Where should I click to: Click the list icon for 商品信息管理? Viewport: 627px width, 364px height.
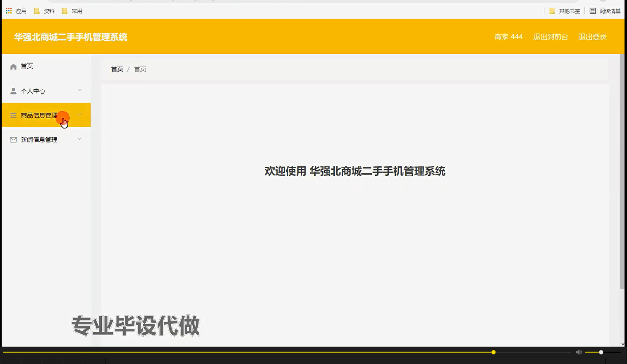[x=13, y=115]
